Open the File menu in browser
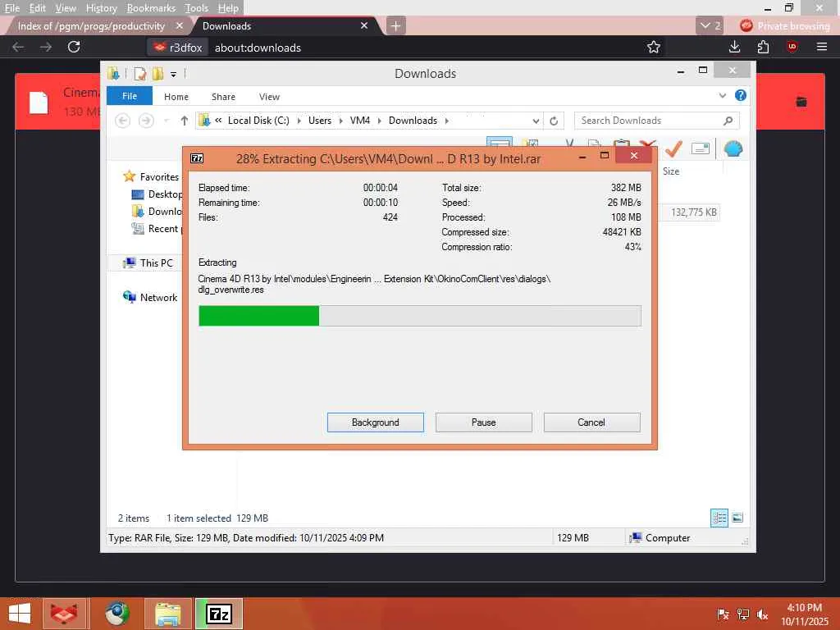 point(11,8)
